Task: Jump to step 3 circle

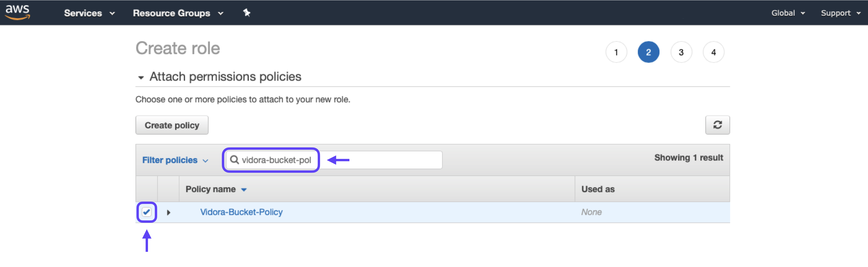Action: (x=681, y=52)
